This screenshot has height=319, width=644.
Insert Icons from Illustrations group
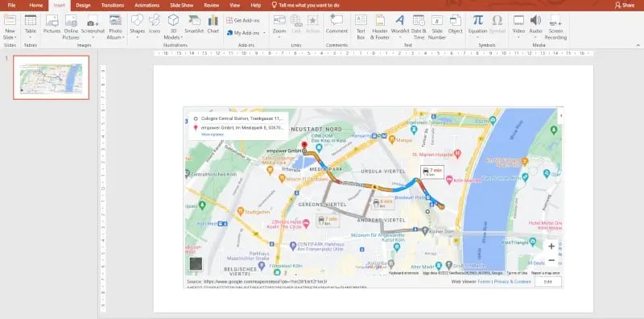[x=155, y=25]
